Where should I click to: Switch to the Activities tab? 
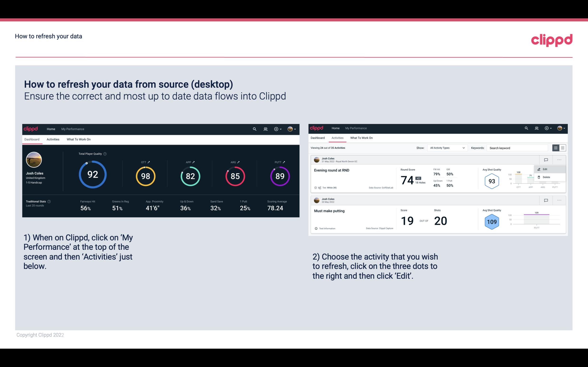coord(53,139)
